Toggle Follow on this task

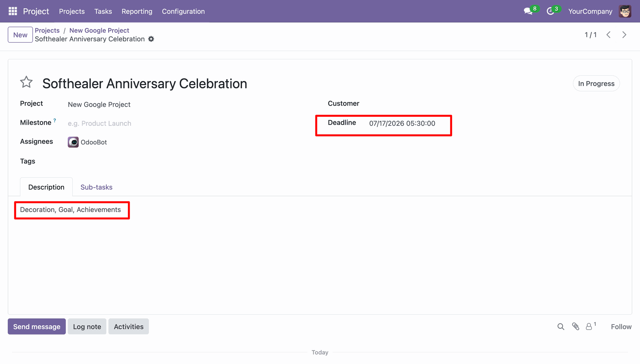621,327
